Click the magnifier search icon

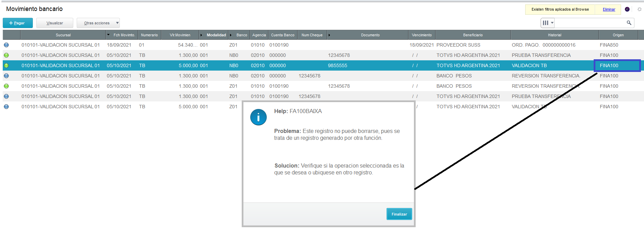629,23
